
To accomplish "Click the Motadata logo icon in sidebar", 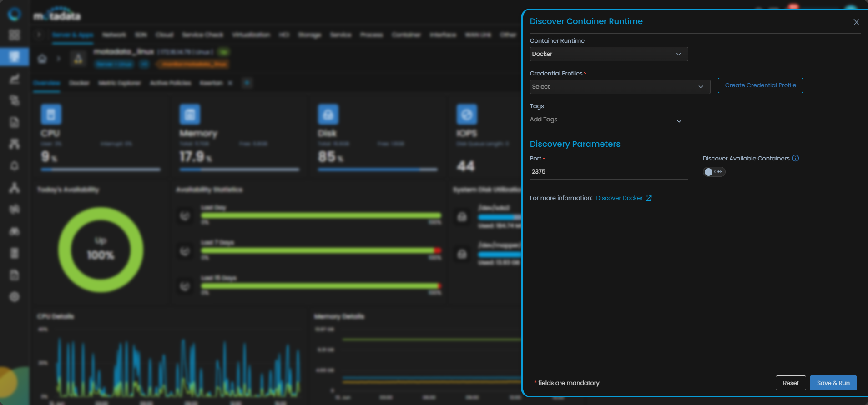I will point(15,15).
